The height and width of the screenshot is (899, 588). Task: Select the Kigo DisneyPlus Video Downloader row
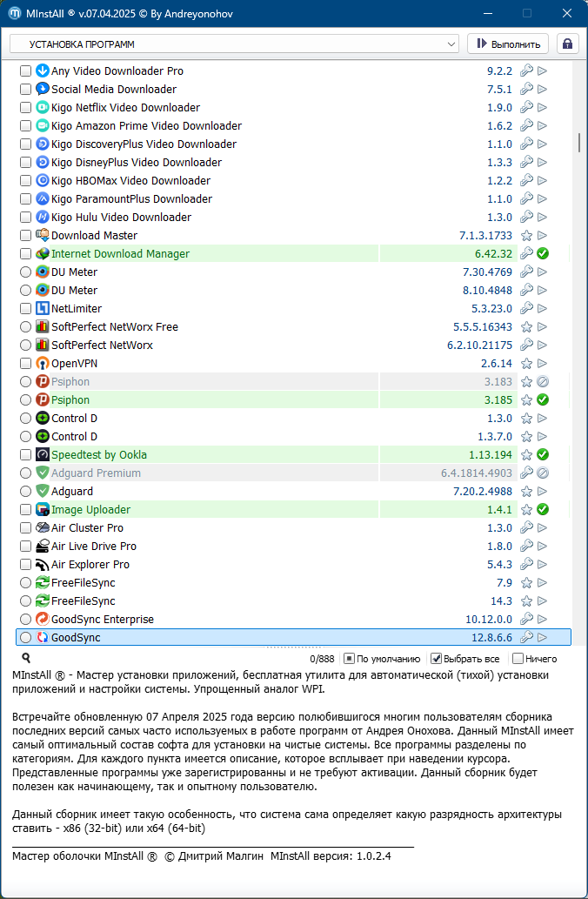pos(295,162)
